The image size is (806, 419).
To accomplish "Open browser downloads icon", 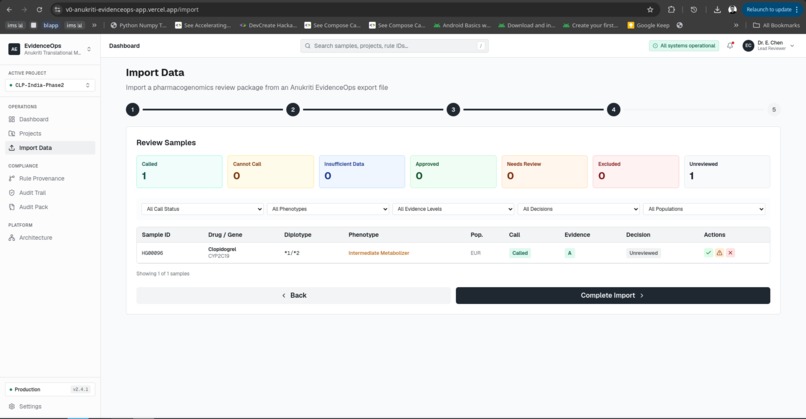I will point(717,9).
